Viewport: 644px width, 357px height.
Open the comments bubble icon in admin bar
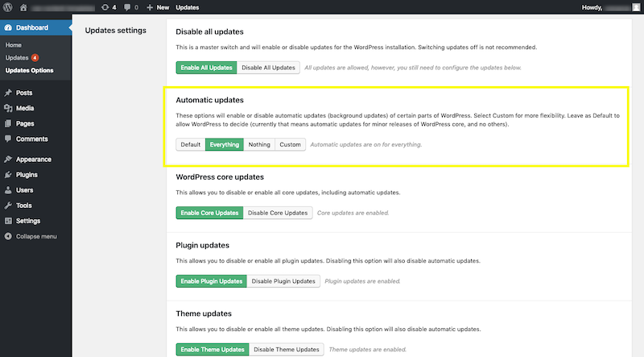[x=127, y=6]
